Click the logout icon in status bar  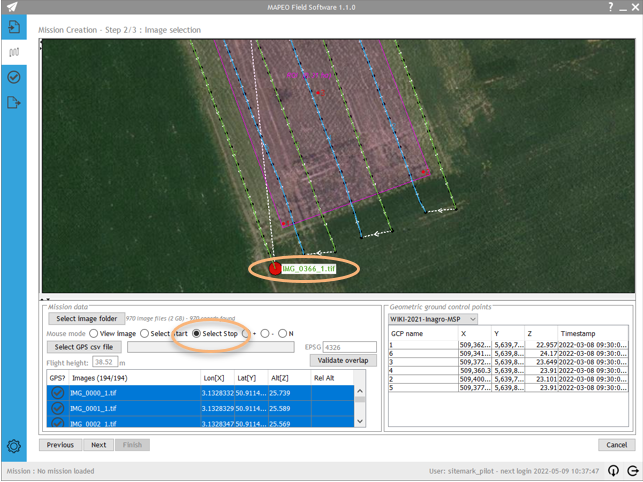(633, 471)
